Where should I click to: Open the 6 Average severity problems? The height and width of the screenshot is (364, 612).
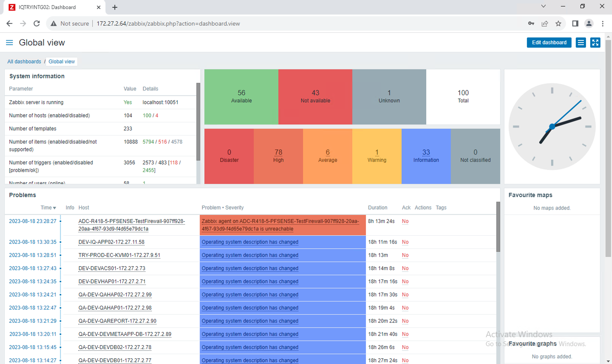328,152
